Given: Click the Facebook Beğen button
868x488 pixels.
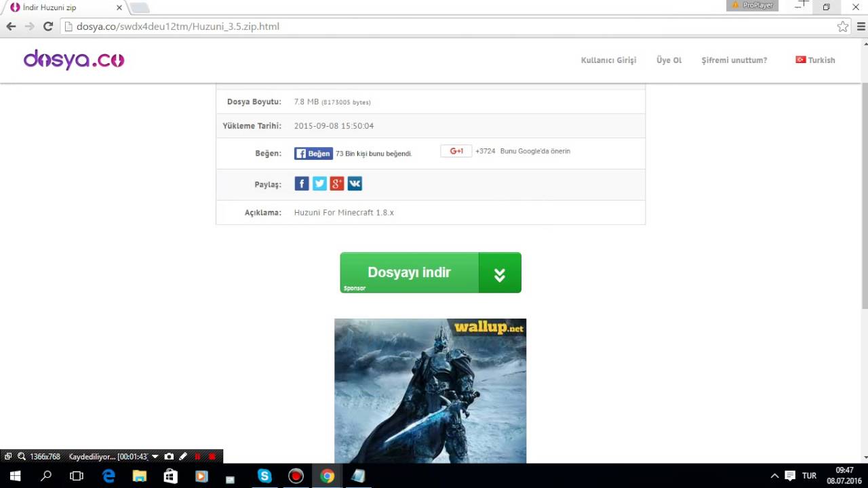Looking at the screenshot, I should click(313, 153).
